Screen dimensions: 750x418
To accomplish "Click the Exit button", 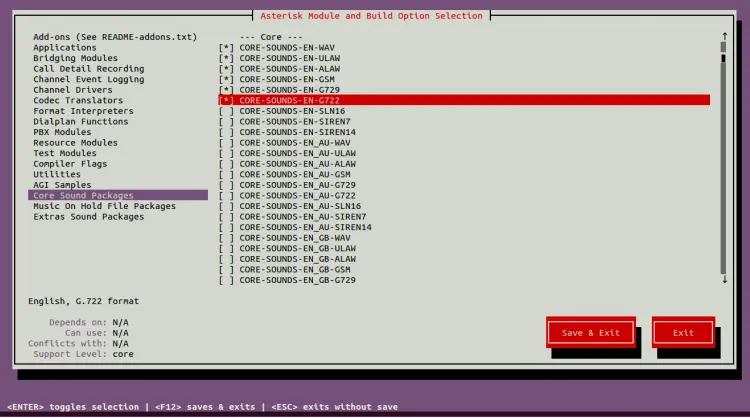I will click(x=683, y=332).
